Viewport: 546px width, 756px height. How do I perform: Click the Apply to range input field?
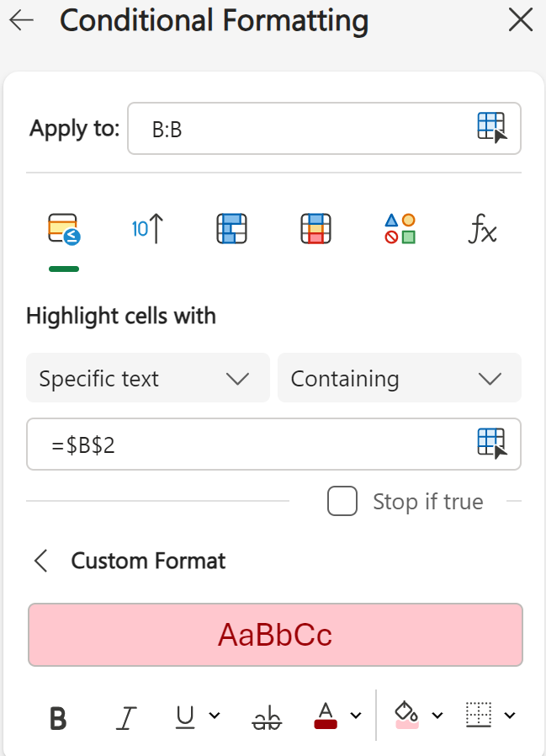pos(303,129)
